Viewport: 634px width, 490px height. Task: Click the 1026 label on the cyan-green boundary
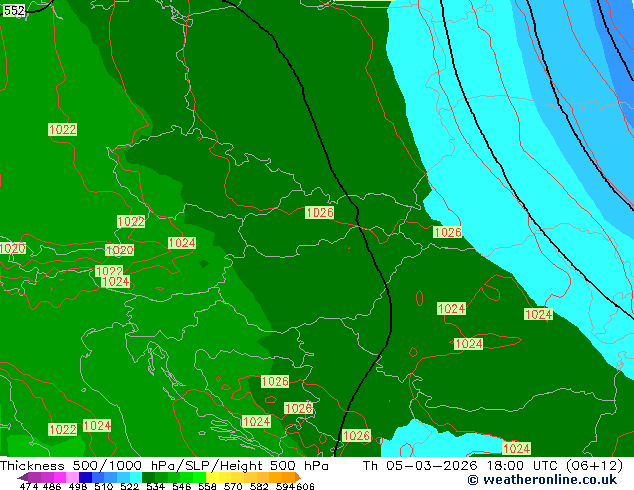point(447,232)
